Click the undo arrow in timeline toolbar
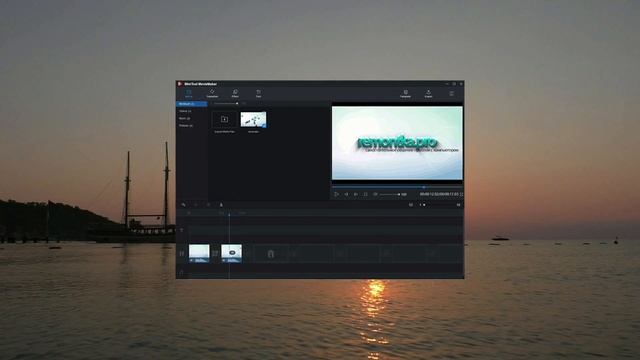This screenshot has width=640, height=360. pos(184,205)
